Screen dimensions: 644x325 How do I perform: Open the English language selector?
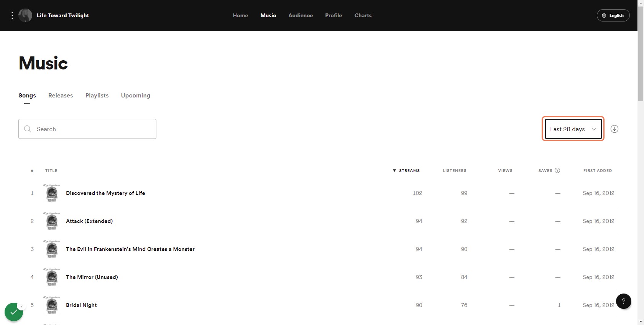click(613, 15)
